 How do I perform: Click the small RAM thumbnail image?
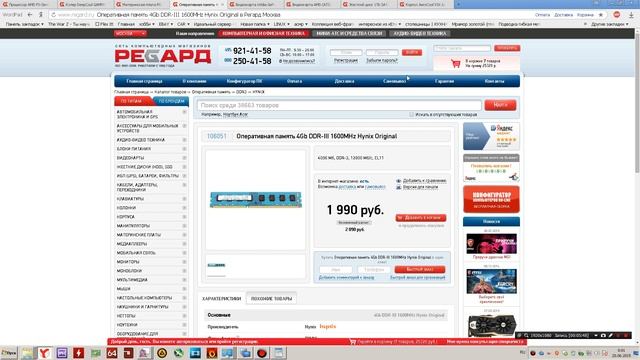(x=216, y=265)
